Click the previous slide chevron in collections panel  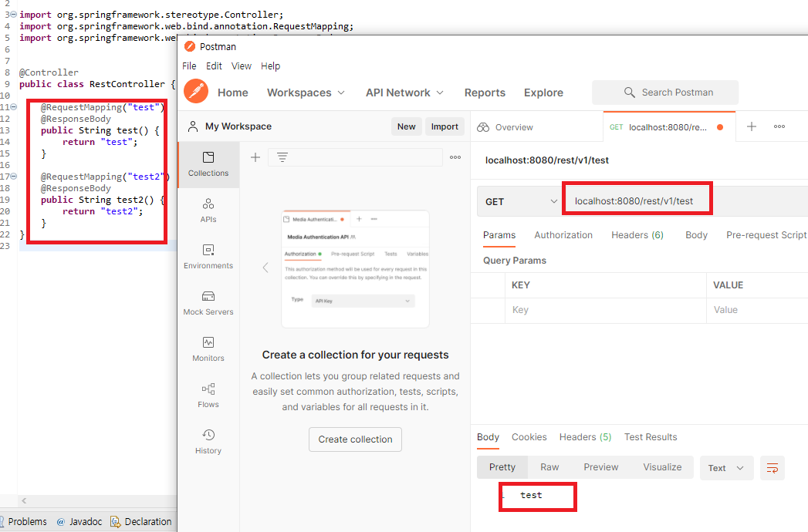(265, 268)
